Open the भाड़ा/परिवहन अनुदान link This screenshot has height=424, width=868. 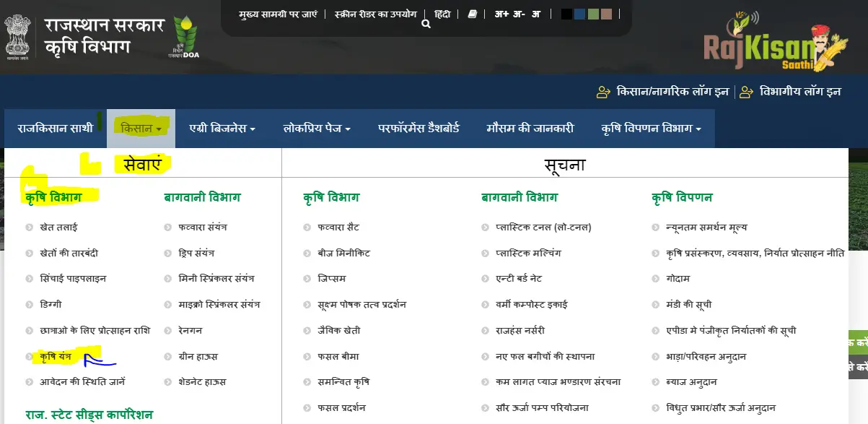click(x=706, y=357)
